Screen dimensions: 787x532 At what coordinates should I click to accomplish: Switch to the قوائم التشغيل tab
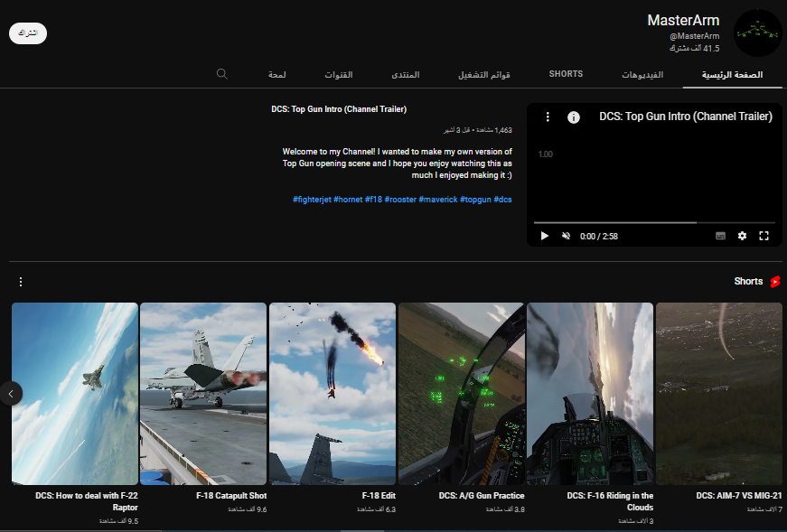pyautogui.click(x=484, y=74)
